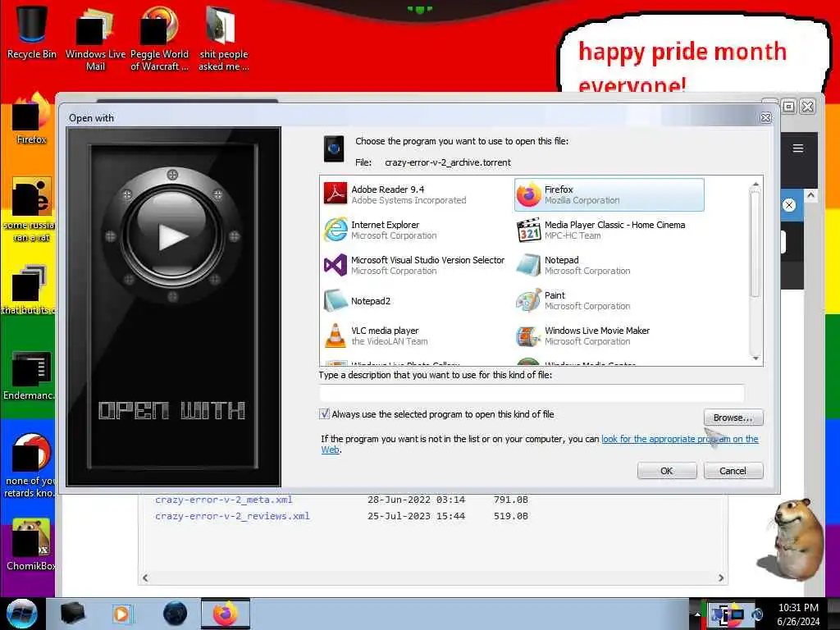Confirm with the OK button

pos(666,471)
